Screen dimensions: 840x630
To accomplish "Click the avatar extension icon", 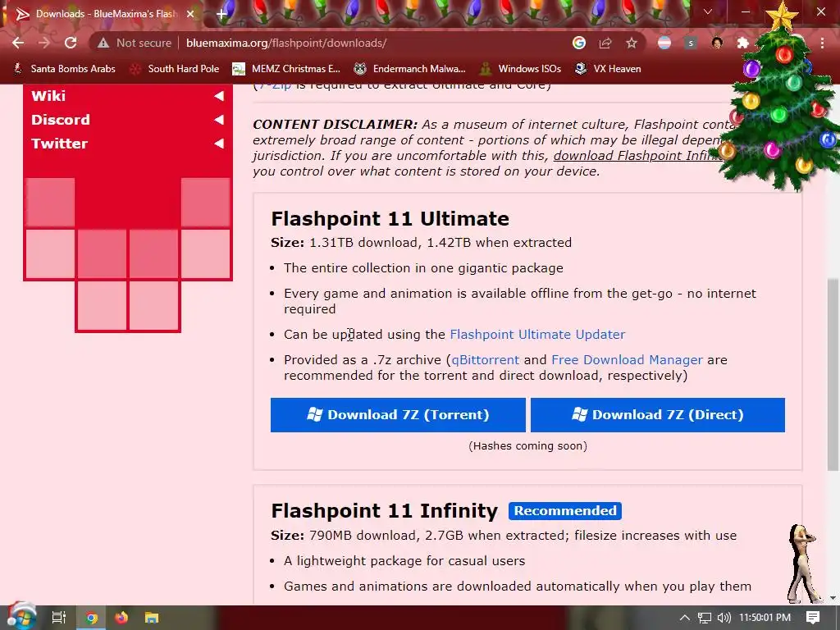I will 717,43.
